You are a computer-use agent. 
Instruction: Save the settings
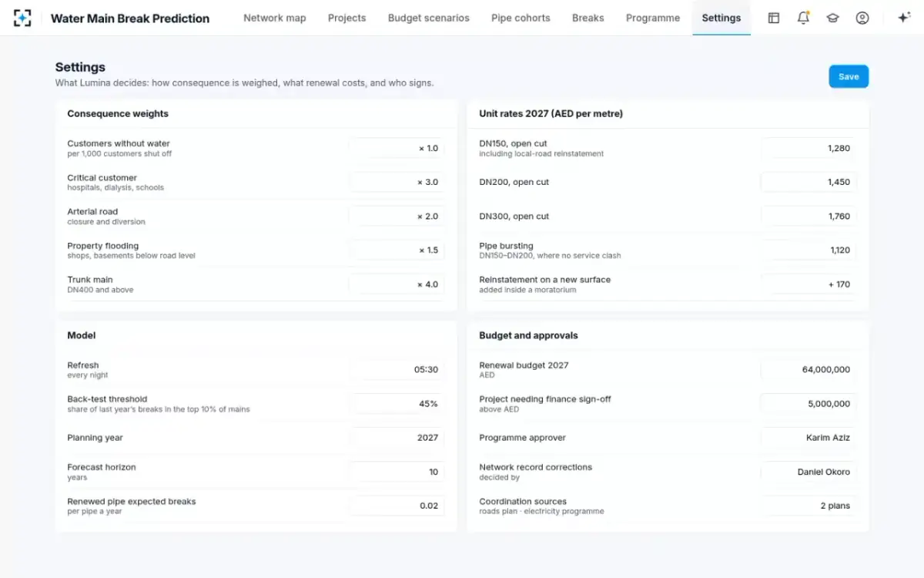849,76
